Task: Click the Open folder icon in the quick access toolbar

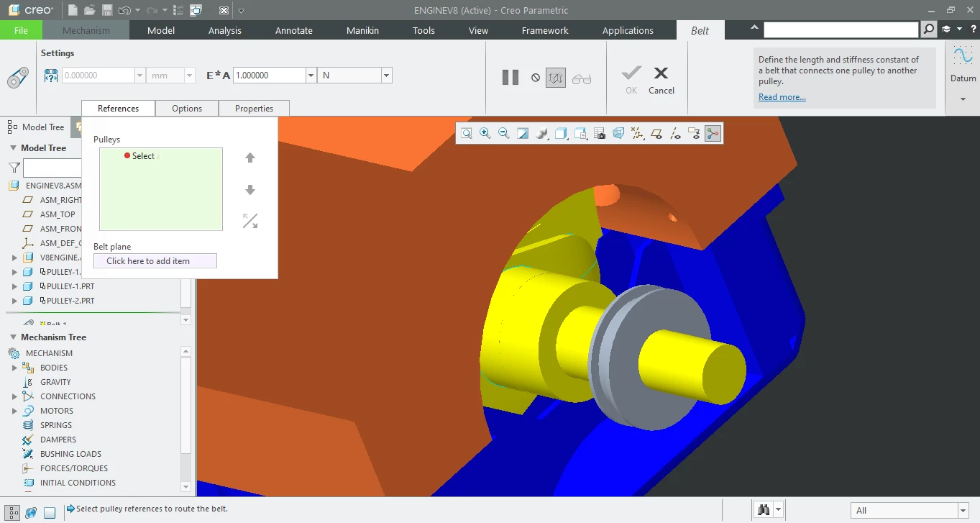Action: (x=89, y=10)
